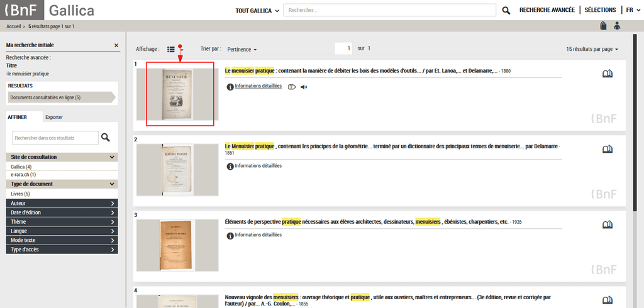Open book icon for 1851 Le Menuisier pratique
644x308 pixels.
(x=607, y=149)
